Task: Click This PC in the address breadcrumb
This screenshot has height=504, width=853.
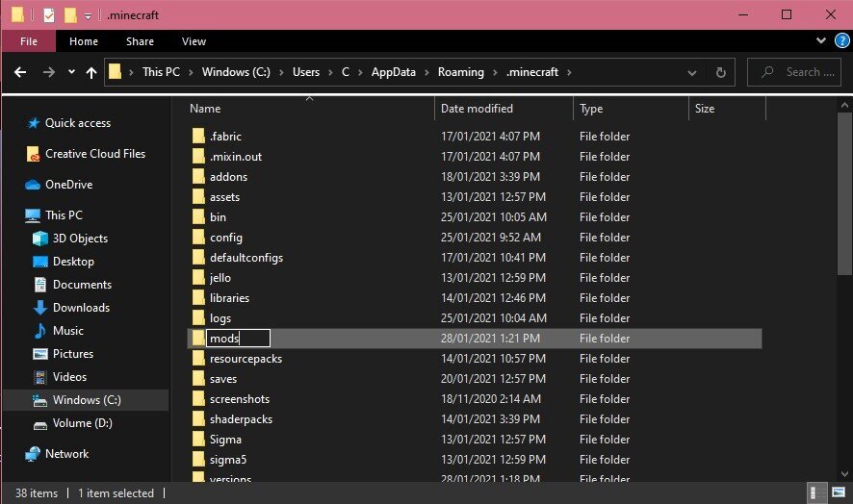Action: 161,72
